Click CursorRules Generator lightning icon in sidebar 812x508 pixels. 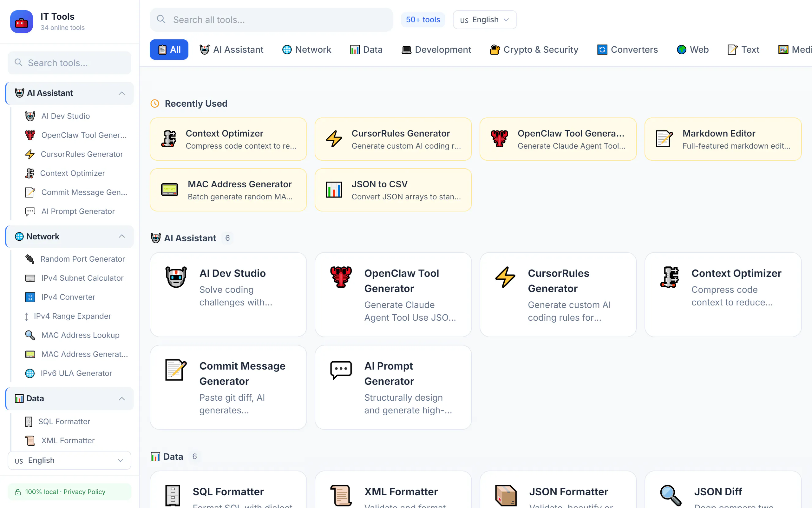[30, 154]
